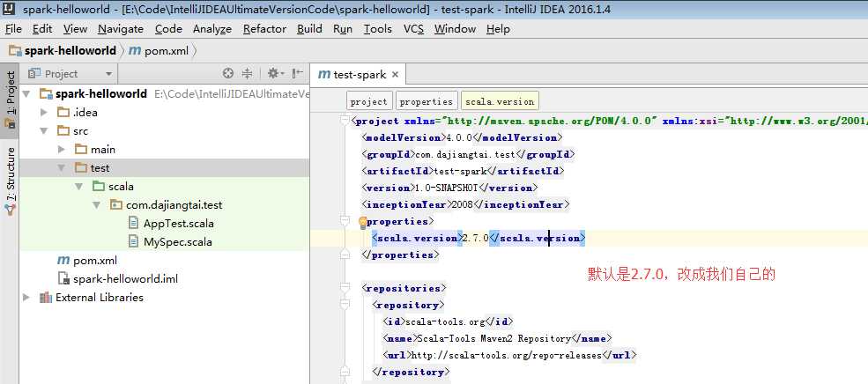
Task: Open the VCS menu
Action: 413,29
